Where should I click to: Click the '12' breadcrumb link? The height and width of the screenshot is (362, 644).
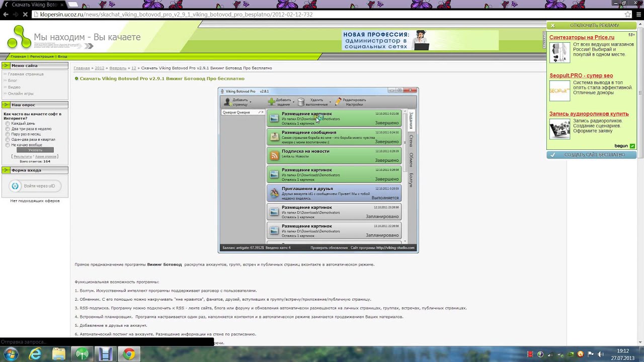point(134,68)
